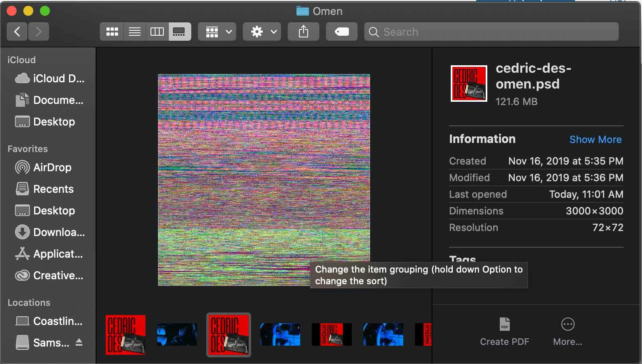Click the Dimensions value 3000×3000
Viewport: 642px width, 364px height.
pyautogui.click(x=594, y=211)
